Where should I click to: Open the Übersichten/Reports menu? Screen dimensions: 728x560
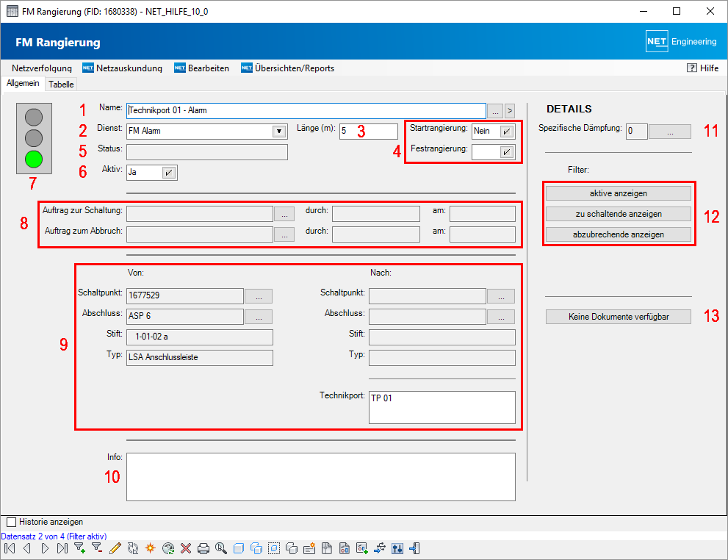[287, 68]
